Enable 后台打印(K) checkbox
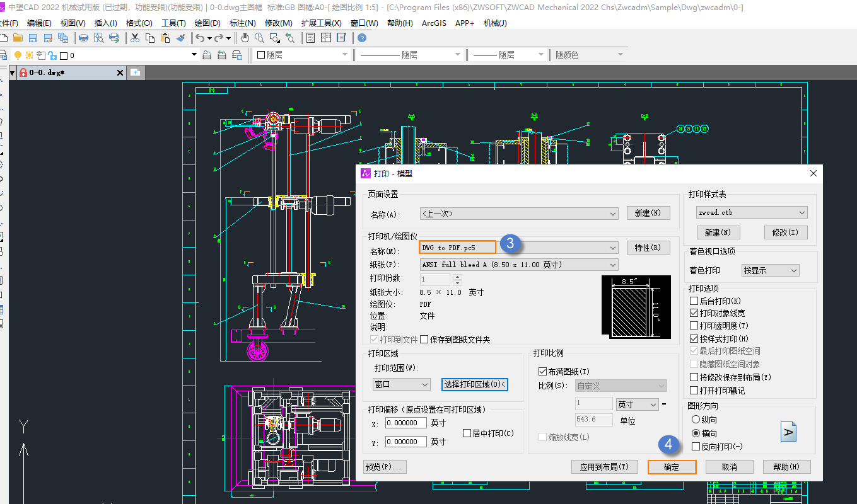Image resolution: width=857 pixels, height=504 pixels. click(694, 301)
